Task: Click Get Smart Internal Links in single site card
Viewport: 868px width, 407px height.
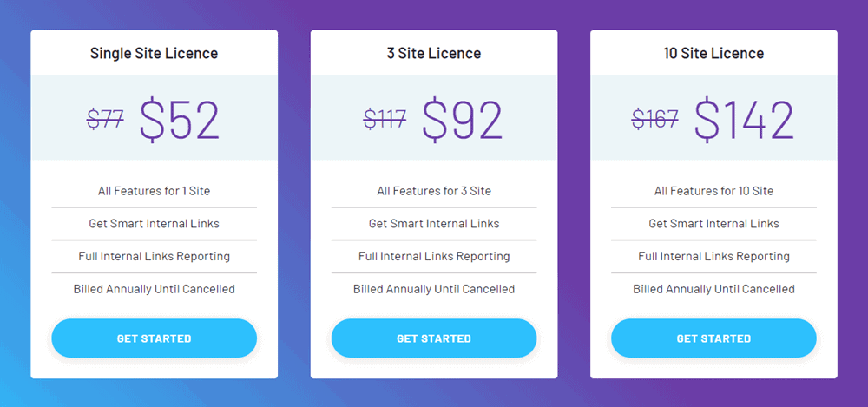Action: [x=154, y=224]
